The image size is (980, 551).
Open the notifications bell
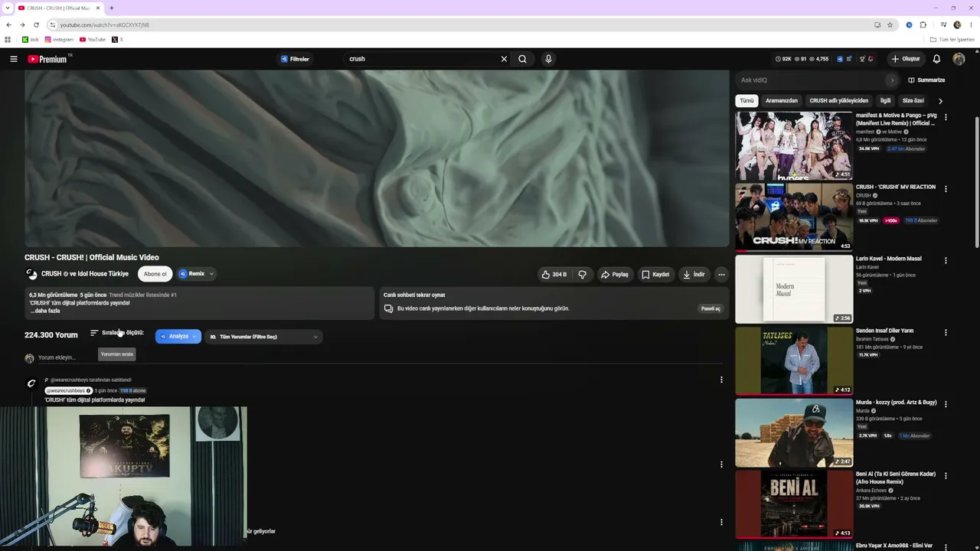[x=936, y=59]
